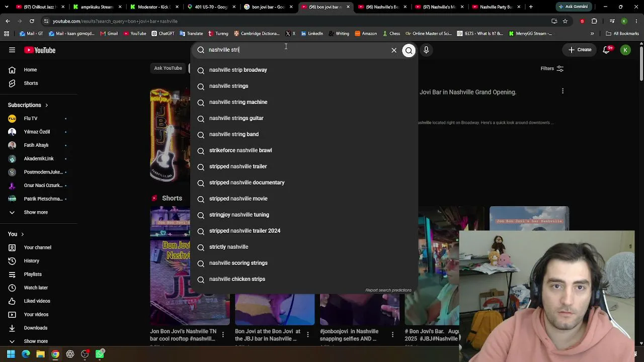Click the Ask Gemini button
Screen dimensions: 644x362
573,7
